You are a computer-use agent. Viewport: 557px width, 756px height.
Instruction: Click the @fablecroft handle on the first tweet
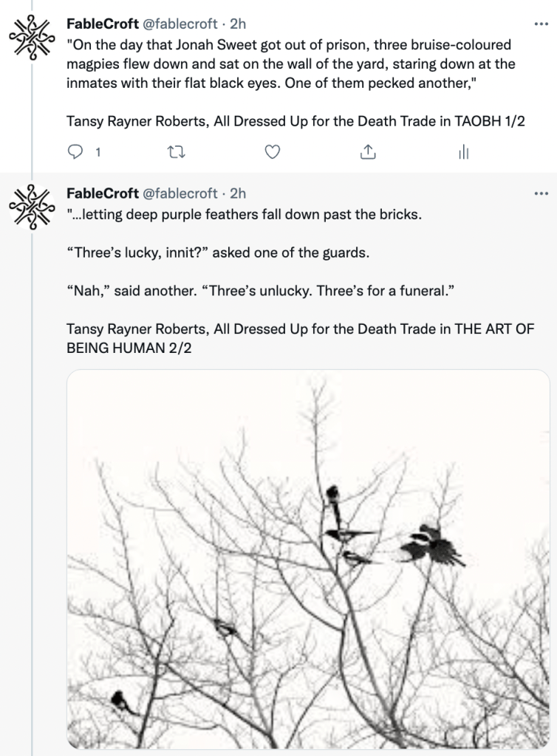pyautogui.click(x=180, y=24)
